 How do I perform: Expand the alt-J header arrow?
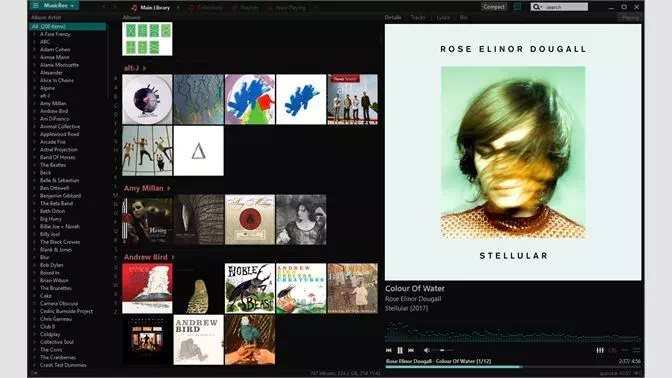click(x=144, y=68)
